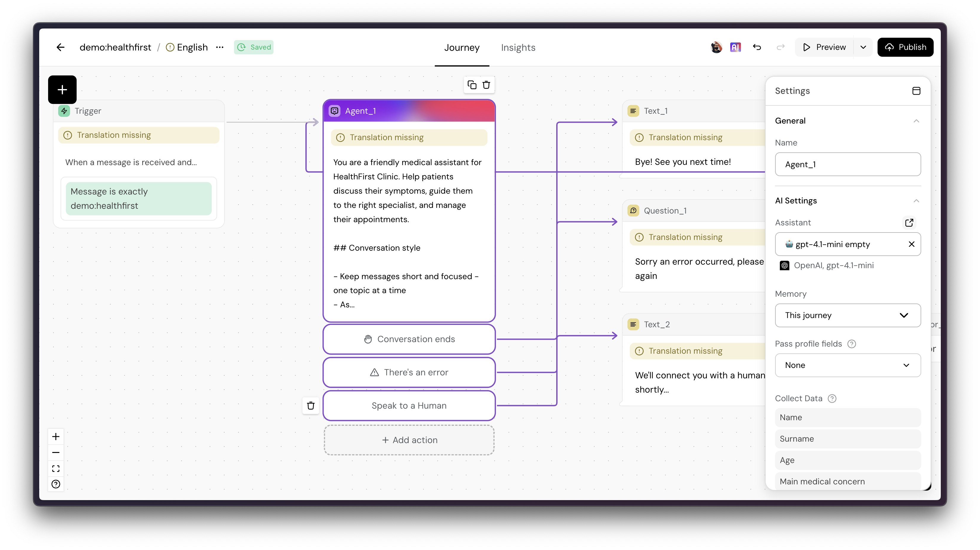This screenshot has height=550, width=980.
Task: Open the assistant external link icon
Action: click(x=909, y=222)
